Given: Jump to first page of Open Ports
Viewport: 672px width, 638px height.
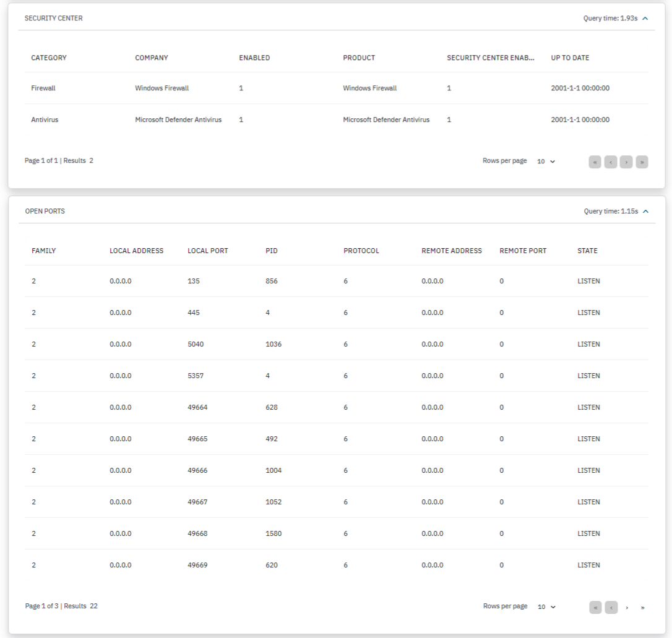Looking at the screenshot, I should pyautogui.click(x=595, y=607).
